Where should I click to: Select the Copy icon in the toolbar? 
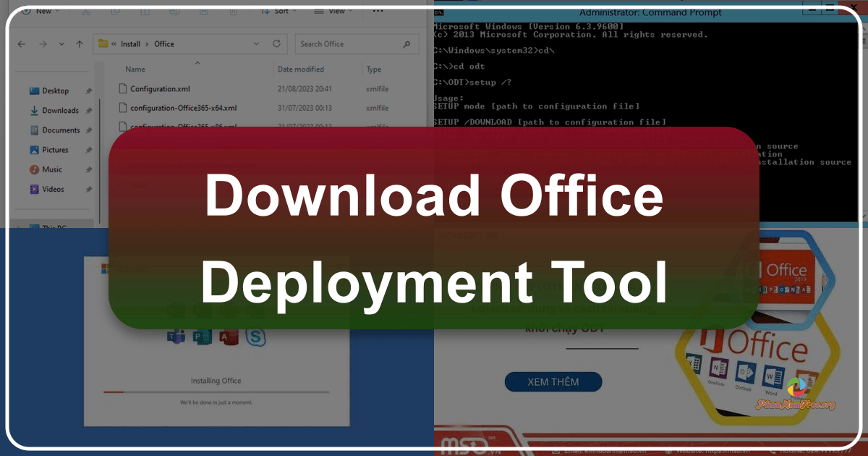click(116, 11)
